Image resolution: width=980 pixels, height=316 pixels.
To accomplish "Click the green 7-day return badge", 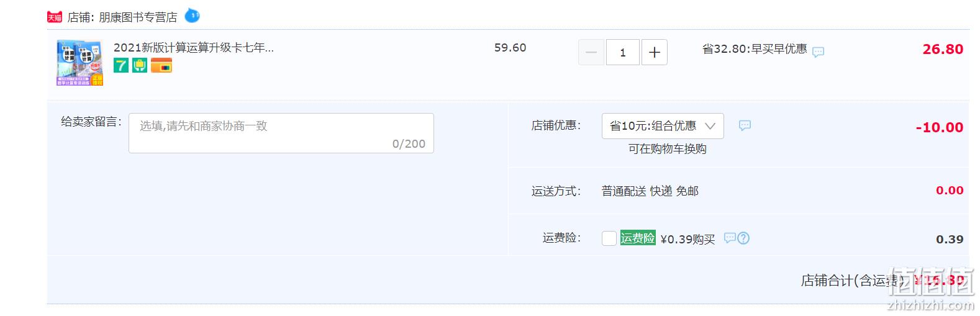I will coord(121,65).
